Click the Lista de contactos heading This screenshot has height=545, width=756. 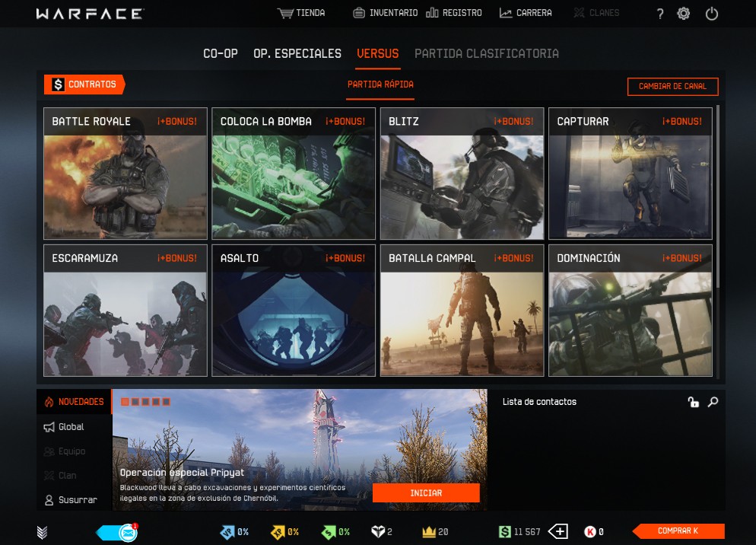(539, 402)
